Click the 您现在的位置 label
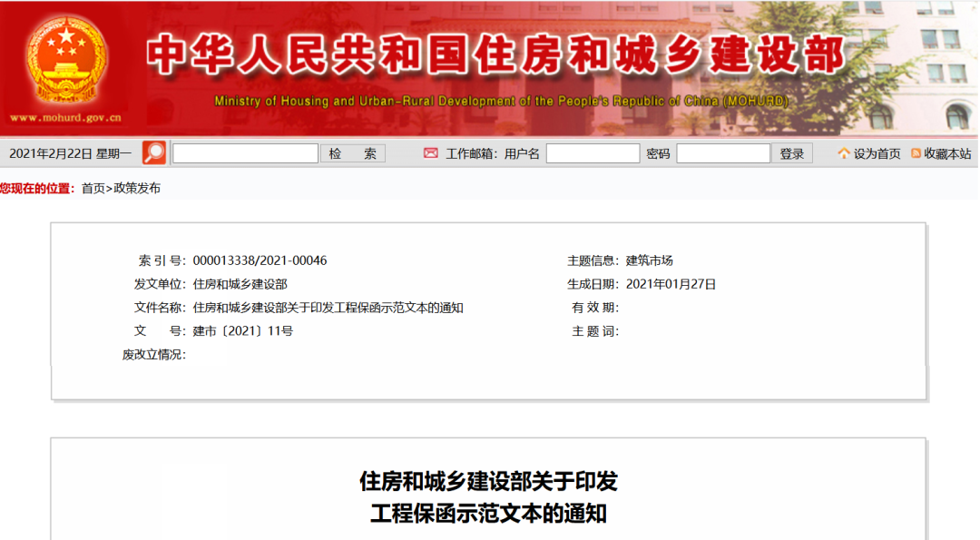 37,188
